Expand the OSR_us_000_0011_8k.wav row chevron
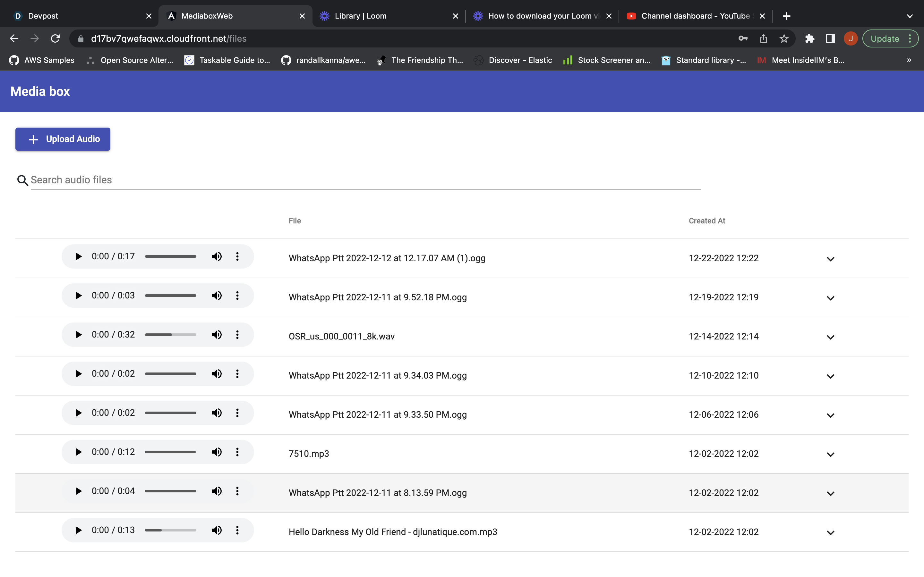The width and height of the screenshot is (924, 577). pyautogui.click(x=830, y=337)
